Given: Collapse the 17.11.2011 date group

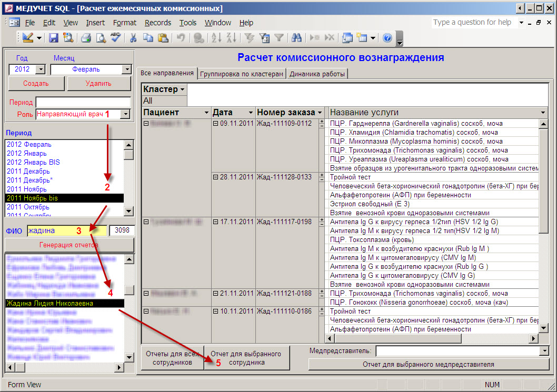Looking at the screenshot, I should [x=215, y=222].
